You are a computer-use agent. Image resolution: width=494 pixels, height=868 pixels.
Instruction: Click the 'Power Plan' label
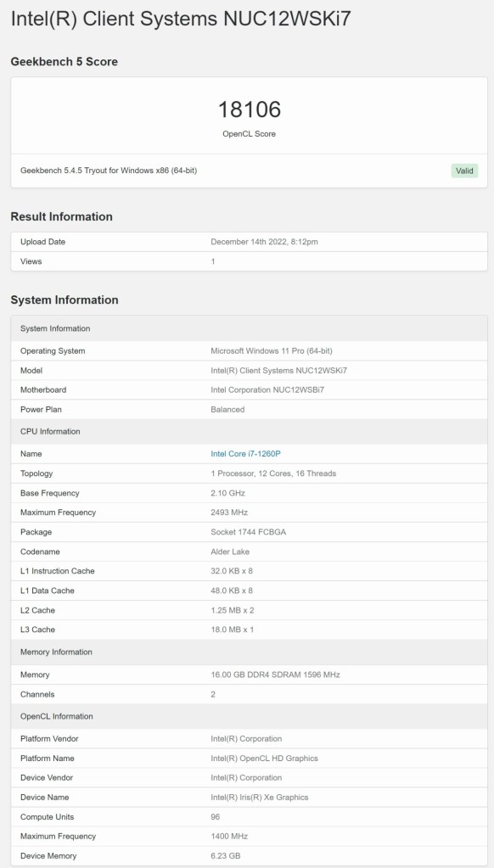pos(41,410)
